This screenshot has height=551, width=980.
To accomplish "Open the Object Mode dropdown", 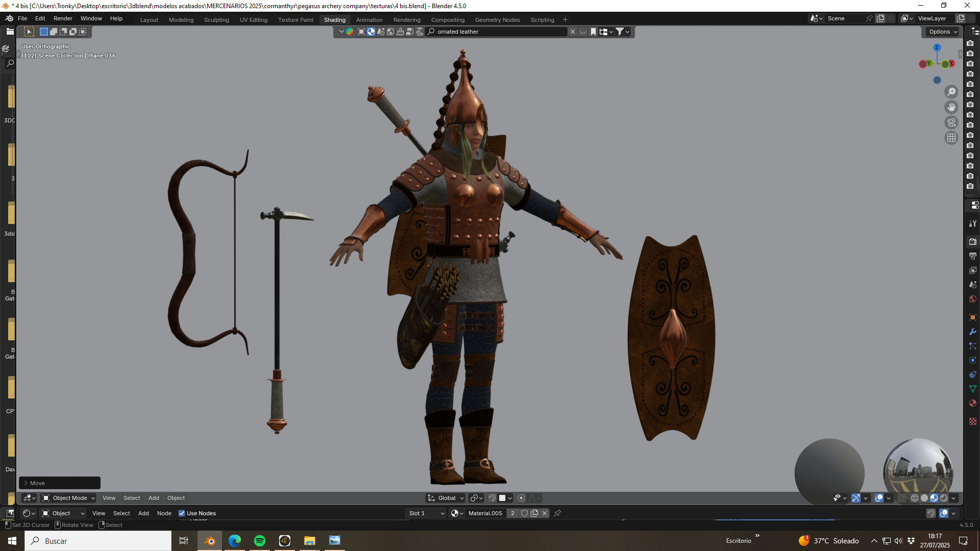I will point(68,498).
